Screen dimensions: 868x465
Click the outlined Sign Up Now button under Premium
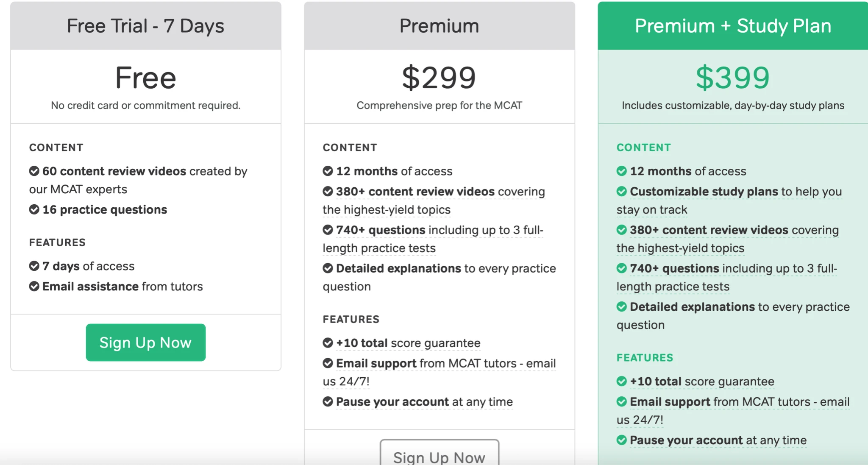point(439,452)
